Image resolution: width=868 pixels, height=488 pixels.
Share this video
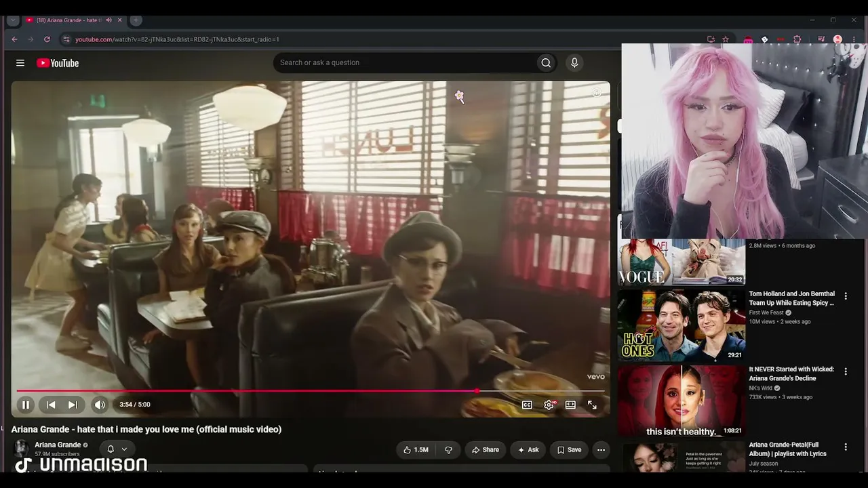(486, 449)
